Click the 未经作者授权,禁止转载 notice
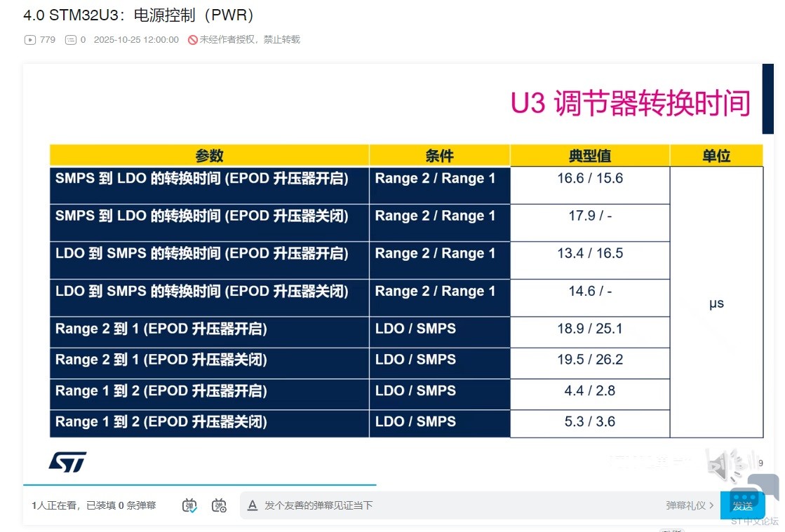The height and width of the screenshot is (532, 785). tap(250, 39)
